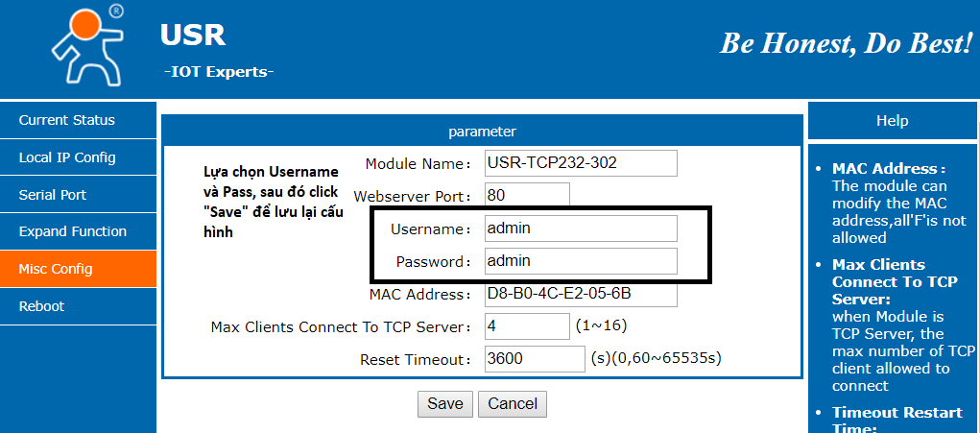Click the Webserver Port field

(527, 196)
